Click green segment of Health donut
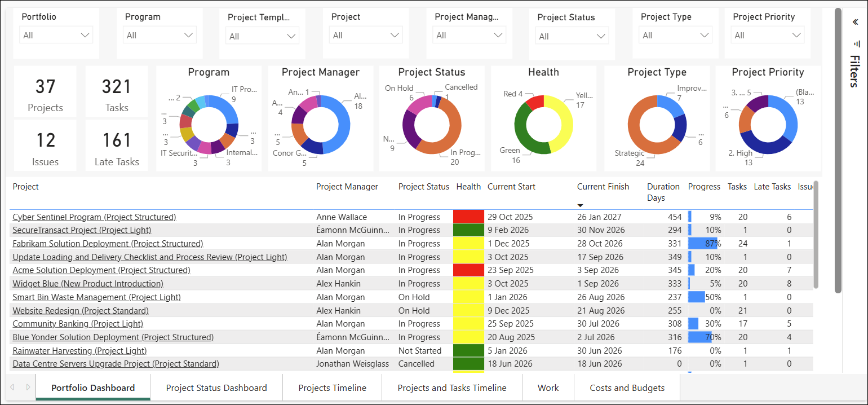The width and height of the screenshot is (868, 405). [x=527, y=135]
